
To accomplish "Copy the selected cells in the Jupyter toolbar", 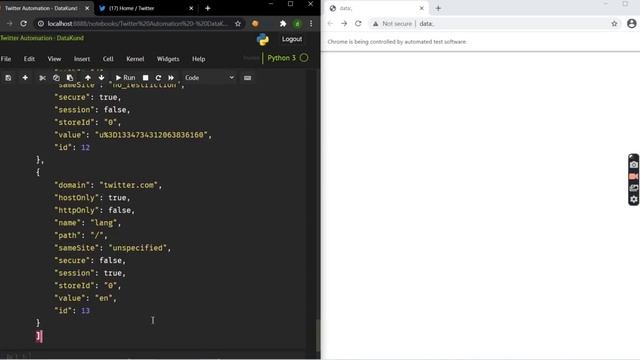I will pyautogui.click(x=56, y=78).
